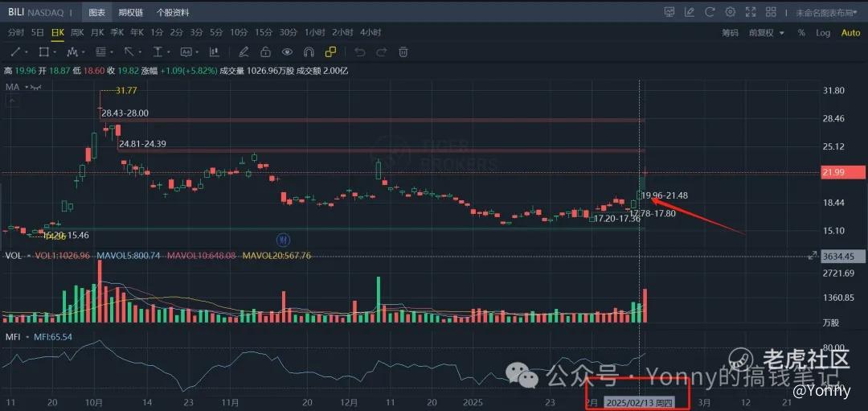This screenshot has width=868, height=411.
Task: Select the Fibonacci levels drawing tool
Action: click(x=100, y=52)
